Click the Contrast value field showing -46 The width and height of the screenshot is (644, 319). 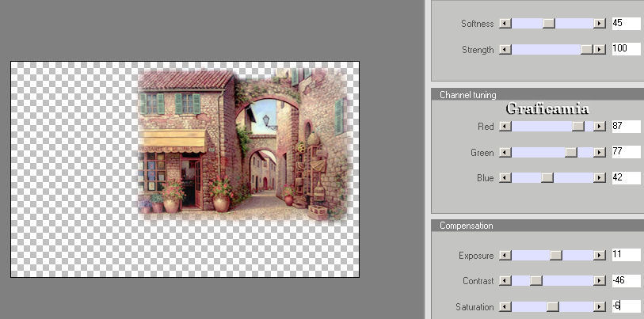(x=626, y=281)
